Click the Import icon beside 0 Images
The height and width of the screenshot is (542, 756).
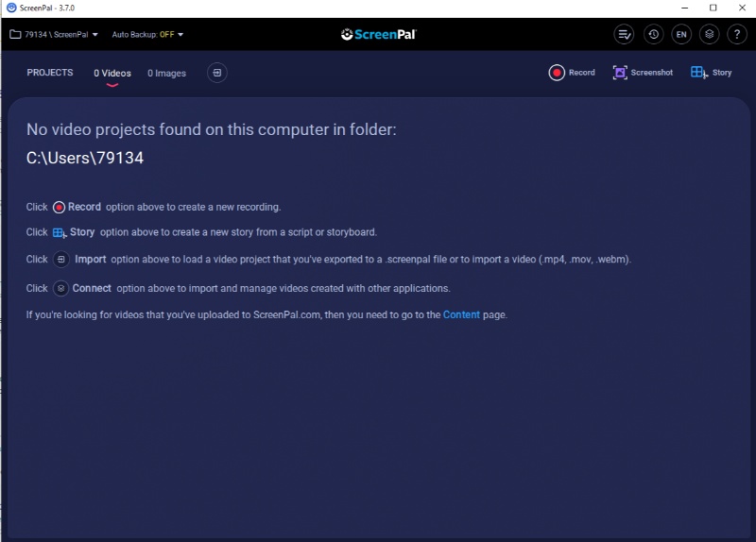(x=217, y=73)
